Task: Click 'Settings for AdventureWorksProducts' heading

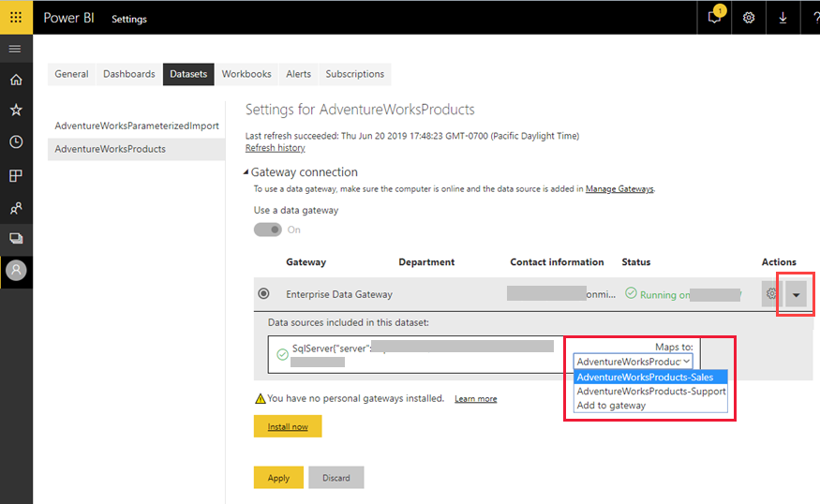Action: [x=360, y=110]
